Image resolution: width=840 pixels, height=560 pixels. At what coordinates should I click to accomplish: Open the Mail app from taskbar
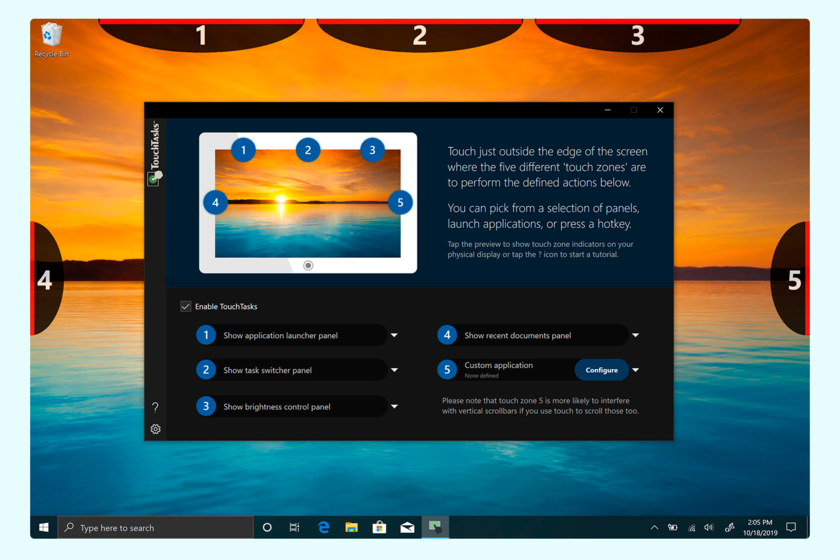coord(407,528)
